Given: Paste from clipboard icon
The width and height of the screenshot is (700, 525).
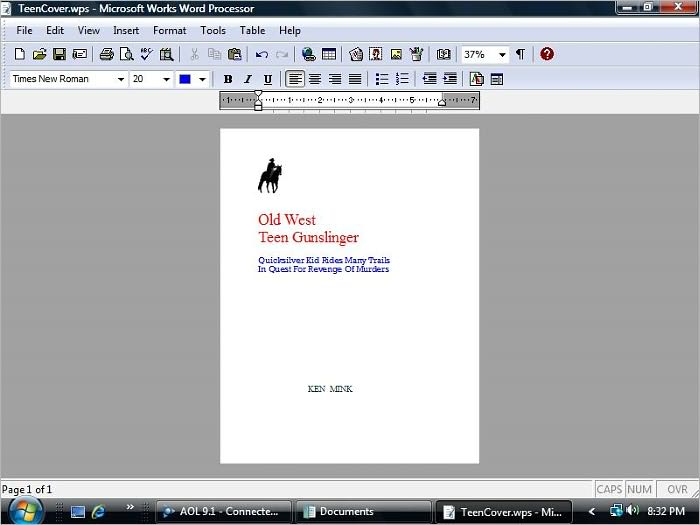Looking at the screenshot, I should pos(234,54).
